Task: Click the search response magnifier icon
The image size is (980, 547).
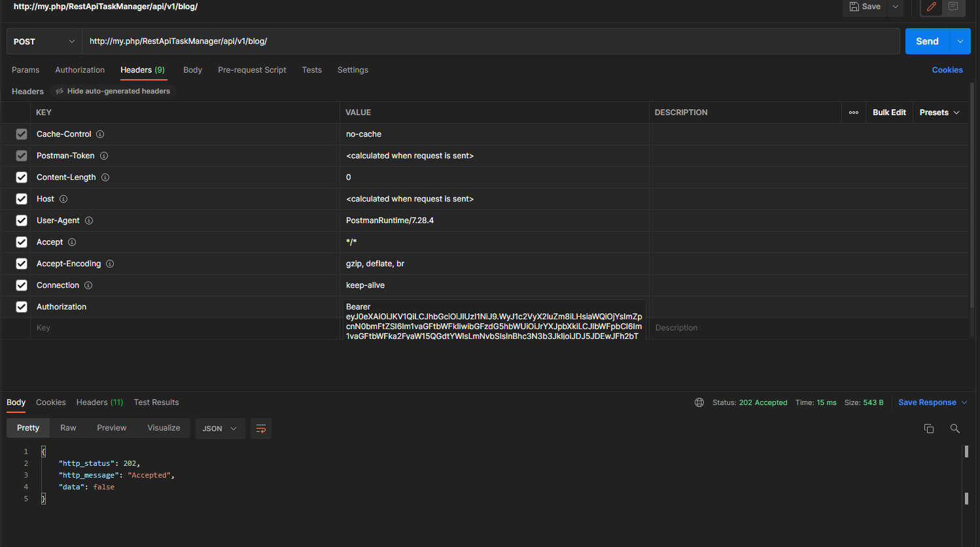Action: (x=955, y=429)
